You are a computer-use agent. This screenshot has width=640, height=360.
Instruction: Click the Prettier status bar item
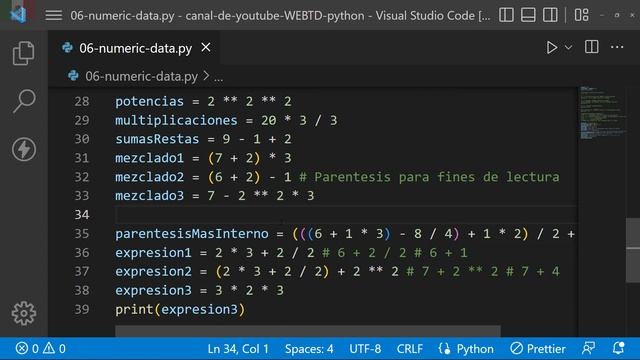click(x=538, y=349)
